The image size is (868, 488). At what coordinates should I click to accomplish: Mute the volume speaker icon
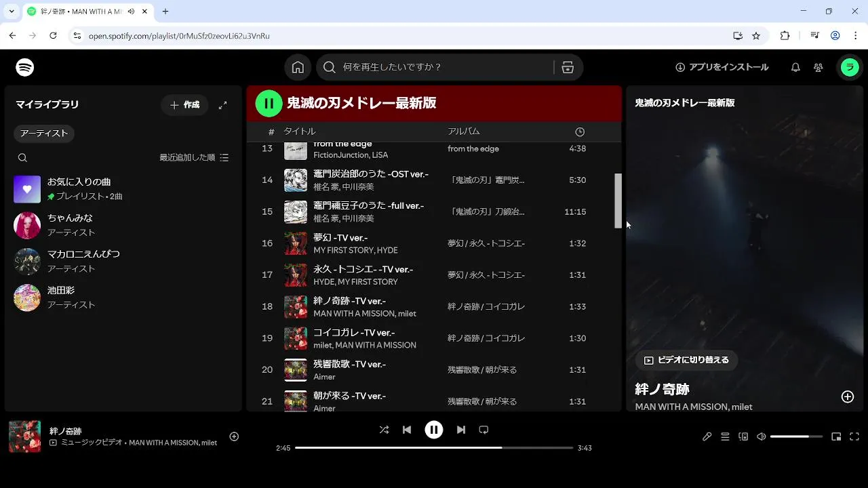pos(762,436)
